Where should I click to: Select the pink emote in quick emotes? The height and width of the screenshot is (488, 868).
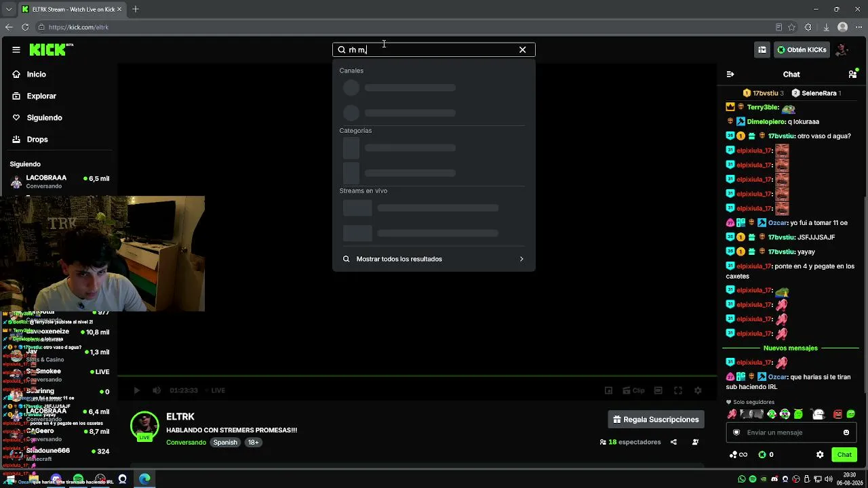[x=732, y=414]
